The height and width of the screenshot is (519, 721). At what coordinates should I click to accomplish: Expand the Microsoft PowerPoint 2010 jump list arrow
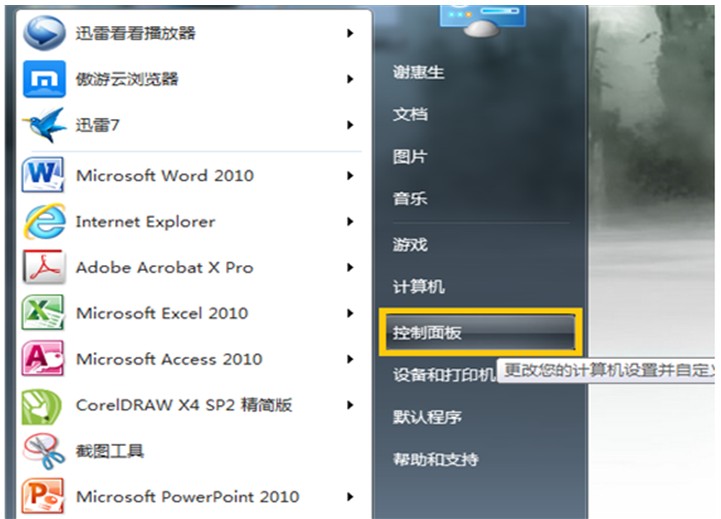pyautogui.click(x=350, y=496)
